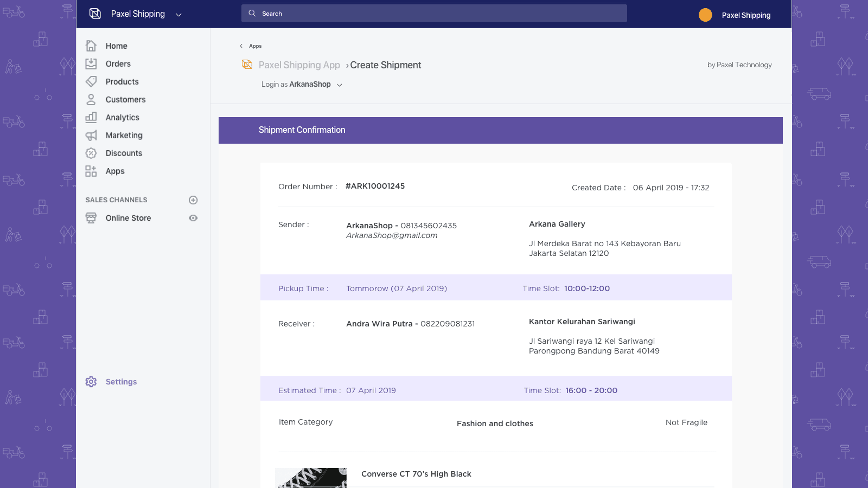Open the Customers person icon

91,100
